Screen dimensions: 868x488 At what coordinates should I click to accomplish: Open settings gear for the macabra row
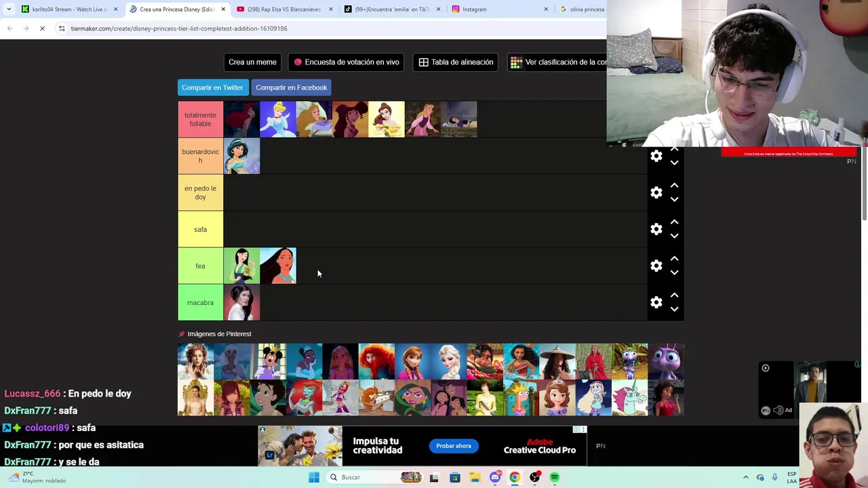coord(656,302)
